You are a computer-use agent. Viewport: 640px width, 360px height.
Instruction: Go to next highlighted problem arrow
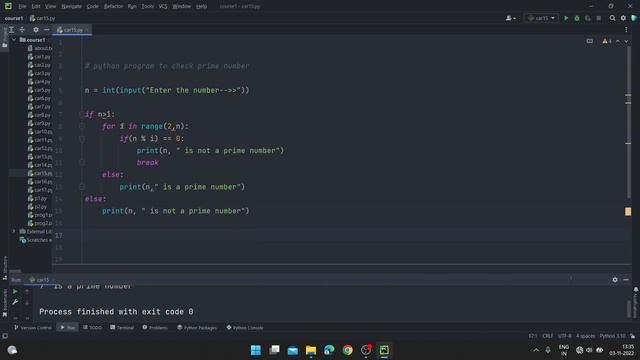(626, 41)
